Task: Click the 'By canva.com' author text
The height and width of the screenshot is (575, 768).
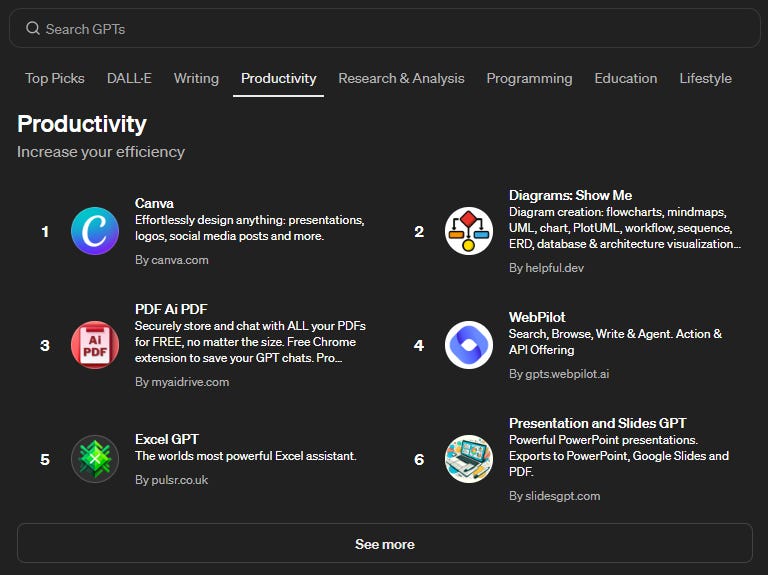Action: tap(171, 260)
